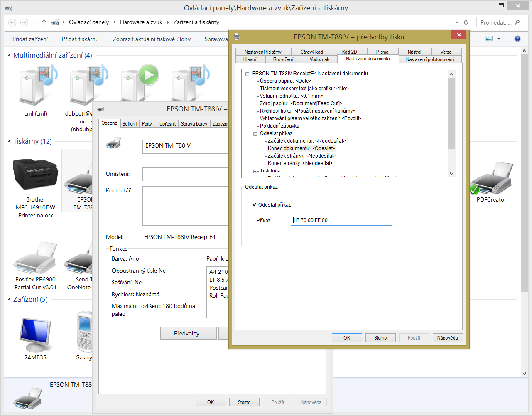Open the Vodoznak tab
This screenshot has width=532, height=416.
click(x=319, y=59)
